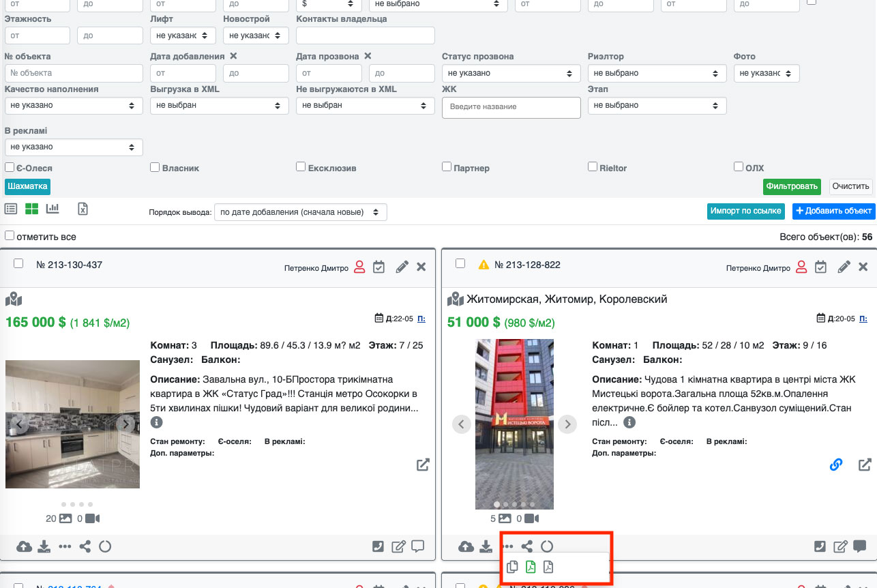Open blue link icon on Житомир listing

836,465
